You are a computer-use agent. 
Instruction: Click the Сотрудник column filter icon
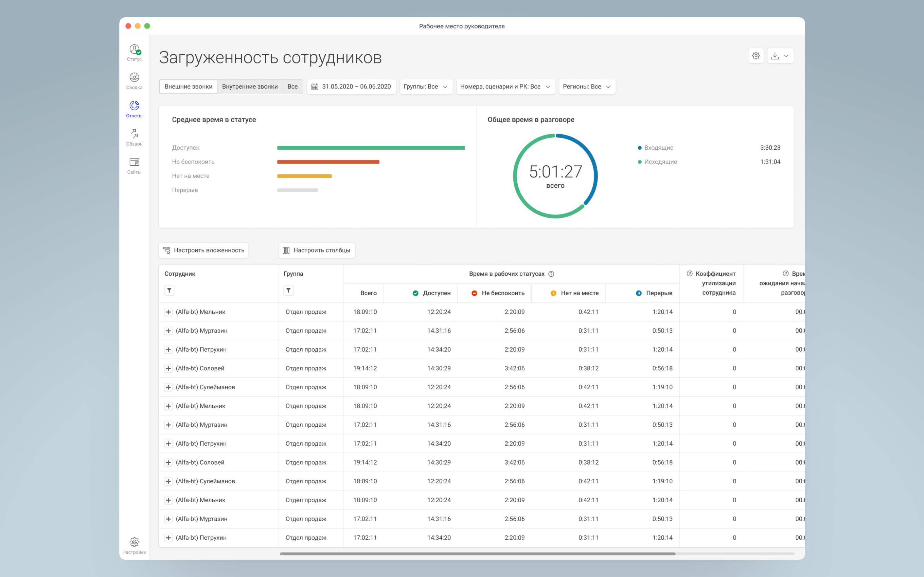[x=169, y=291]
